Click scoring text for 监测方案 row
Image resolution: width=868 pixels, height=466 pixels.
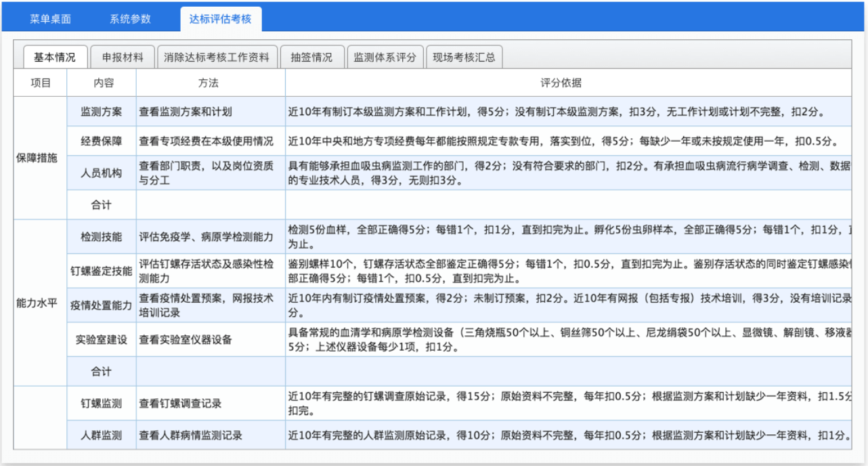(569, 112)
